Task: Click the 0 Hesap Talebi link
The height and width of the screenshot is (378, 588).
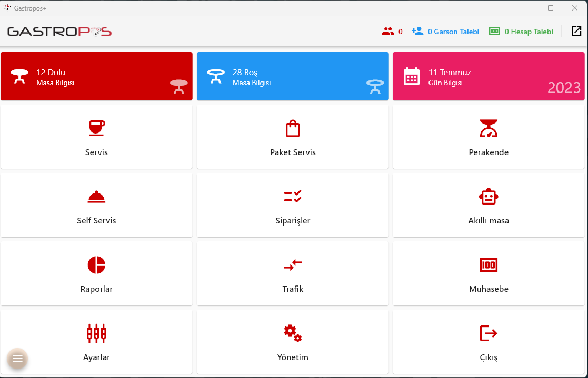Action: tap(529, 32)
